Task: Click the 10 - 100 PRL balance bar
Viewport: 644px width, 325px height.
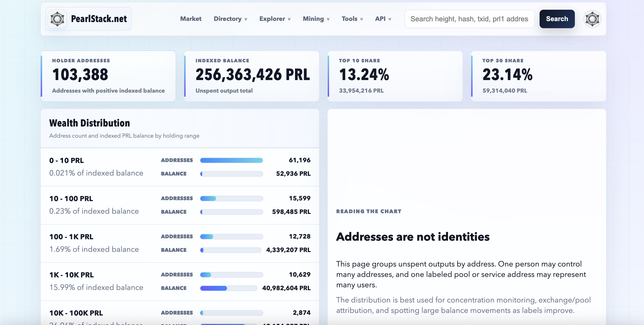Action: (232, 212)
